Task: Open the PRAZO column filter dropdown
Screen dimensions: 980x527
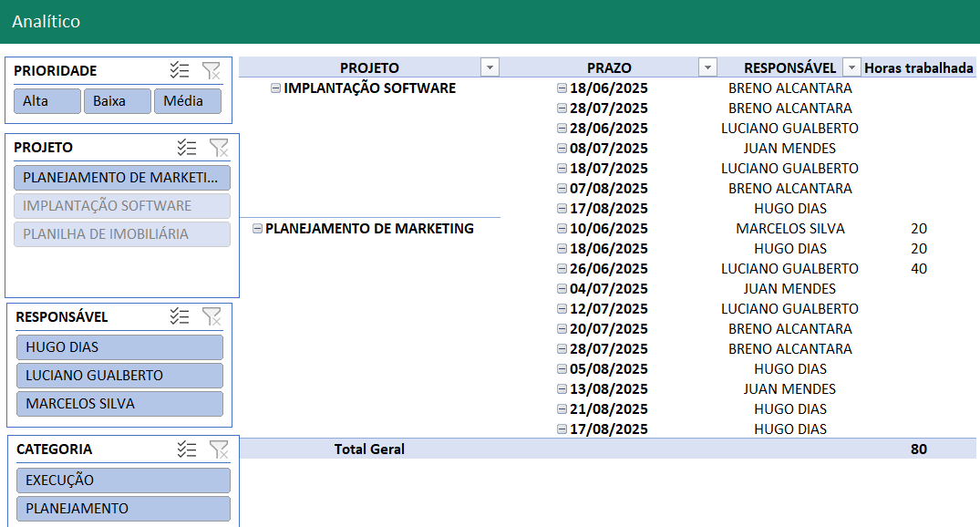Action: pyautogui.click(x=707, y=67)
